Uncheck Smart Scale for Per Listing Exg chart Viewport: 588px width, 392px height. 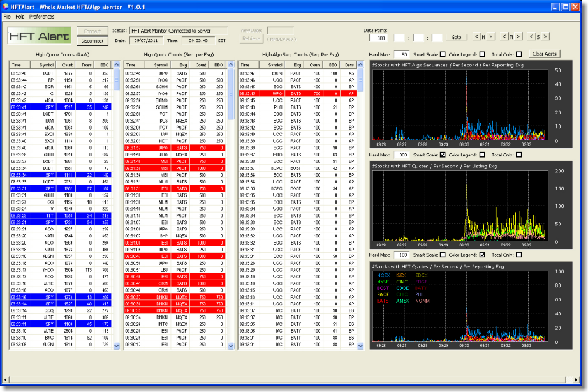443,155
